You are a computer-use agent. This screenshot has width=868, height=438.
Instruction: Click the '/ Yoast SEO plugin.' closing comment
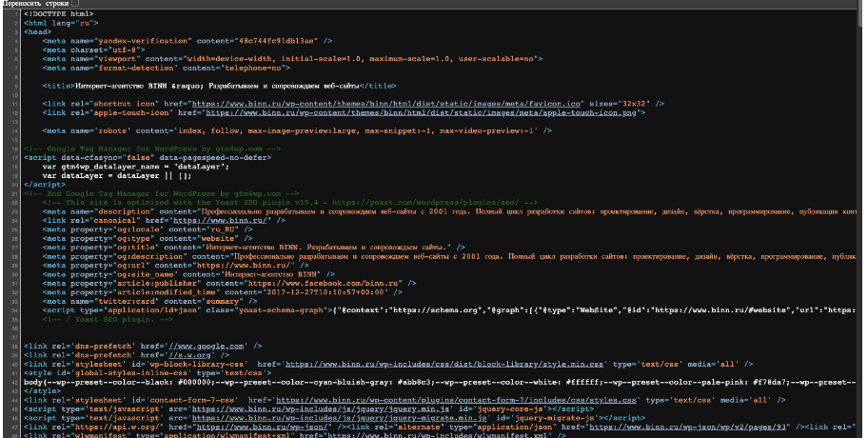tap(108, 319)
